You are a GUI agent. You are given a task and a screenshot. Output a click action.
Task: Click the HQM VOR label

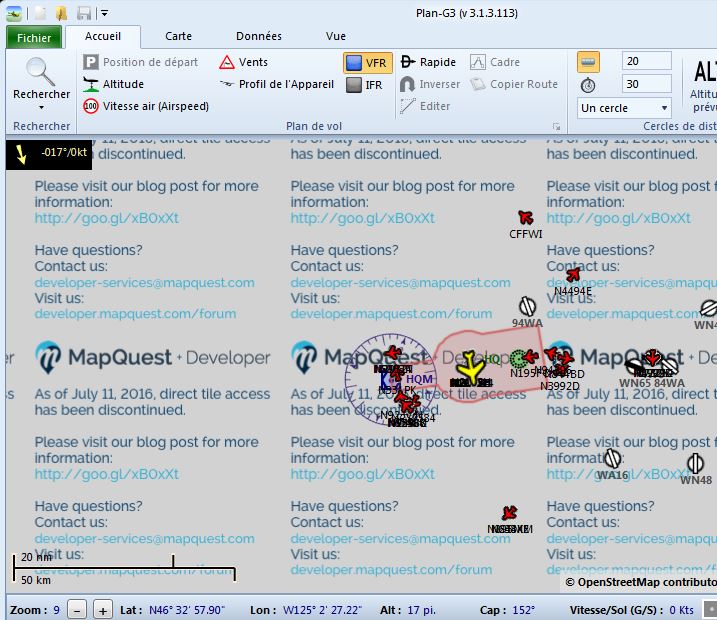click(x=419, y=379)
